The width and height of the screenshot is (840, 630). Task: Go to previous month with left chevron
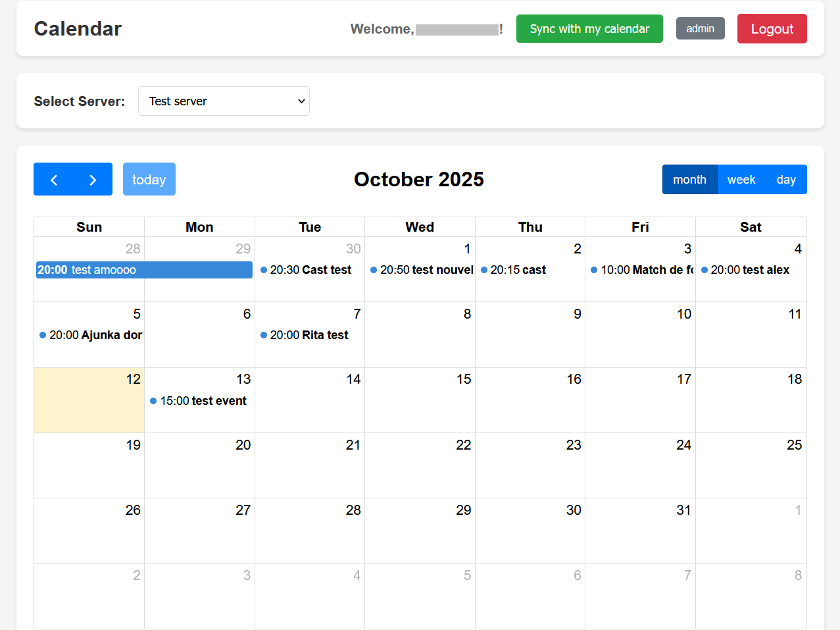pyautogui.click(x=54, y=180)
